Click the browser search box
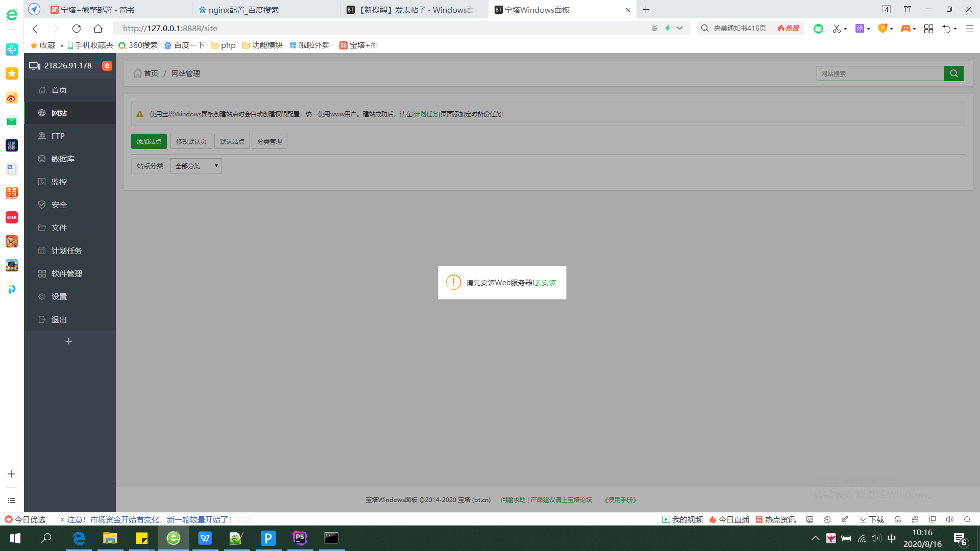The height and width of the screenshot is (551, 980). point(740,29)
